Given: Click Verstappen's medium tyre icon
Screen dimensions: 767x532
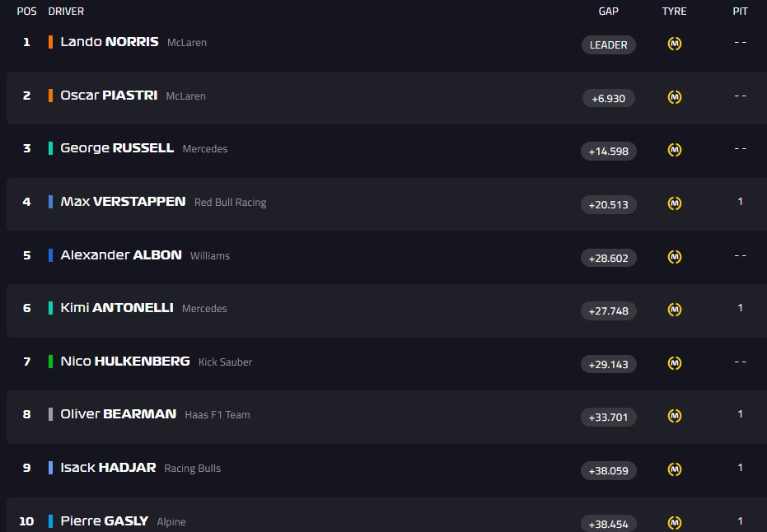Looking at the screenshot, I should (x=674, y=203).
